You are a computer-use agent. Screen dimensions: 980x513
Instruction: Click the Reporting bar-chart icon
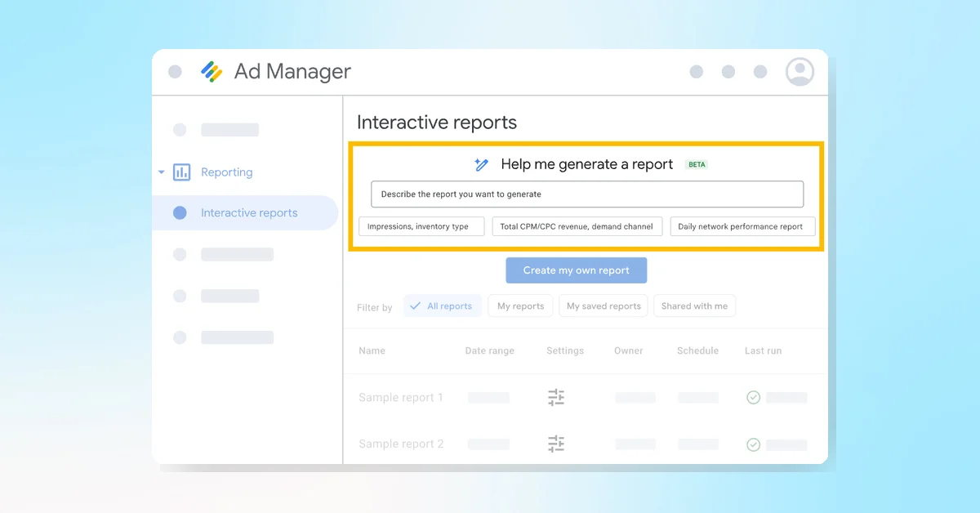[x=180, y=172]
